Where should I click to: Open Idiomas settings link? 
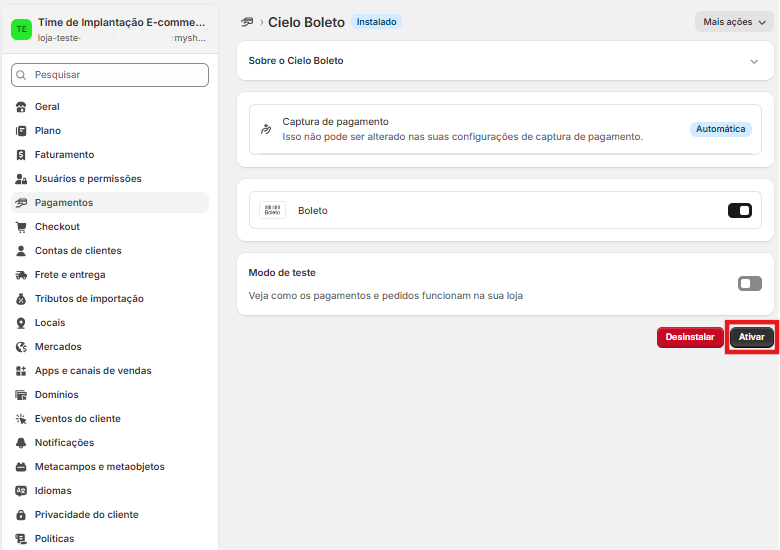110,491
